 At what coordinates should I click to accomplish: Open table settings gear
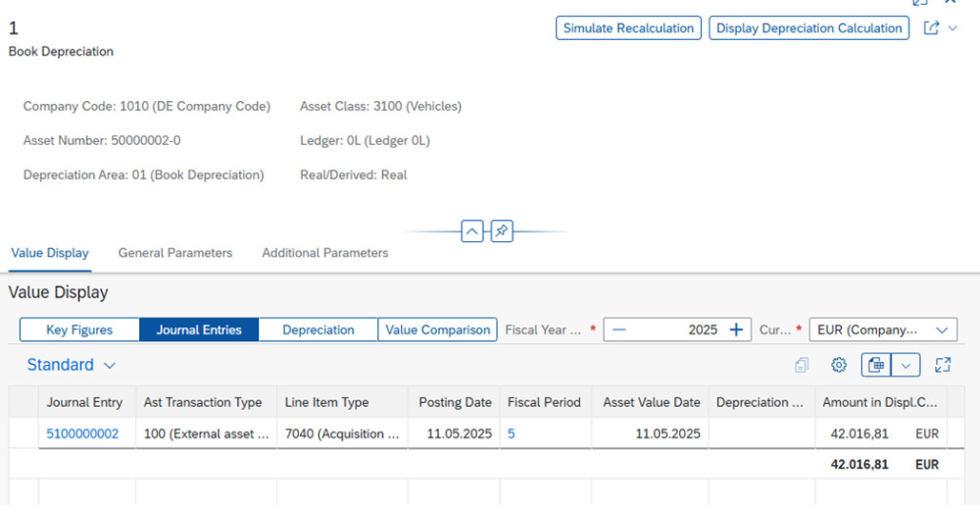pyautogui.click(x=839, y=365)
